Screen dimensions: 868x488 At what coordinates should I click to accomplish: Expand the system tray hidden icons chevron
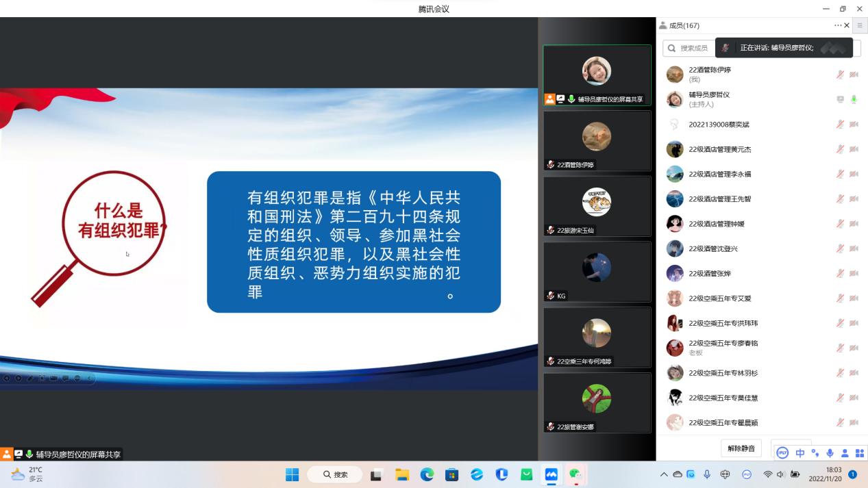pos(663,474)
